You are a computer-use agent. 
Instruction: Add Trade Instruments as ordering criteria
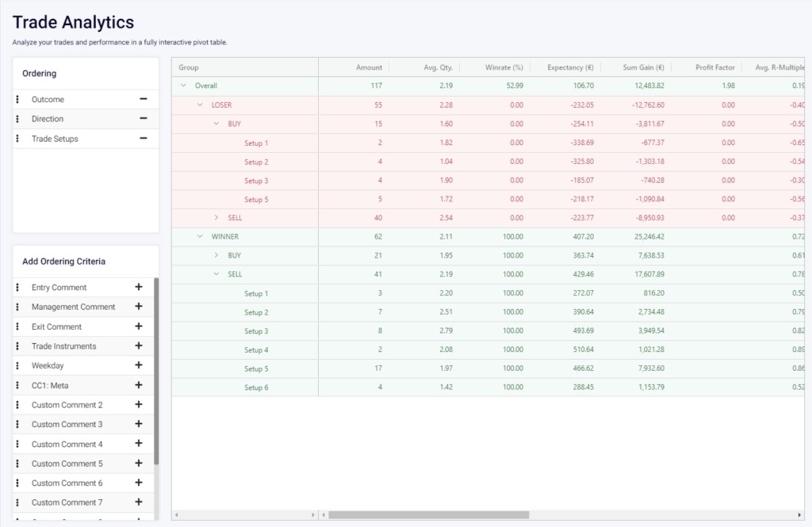coord(138,346)
